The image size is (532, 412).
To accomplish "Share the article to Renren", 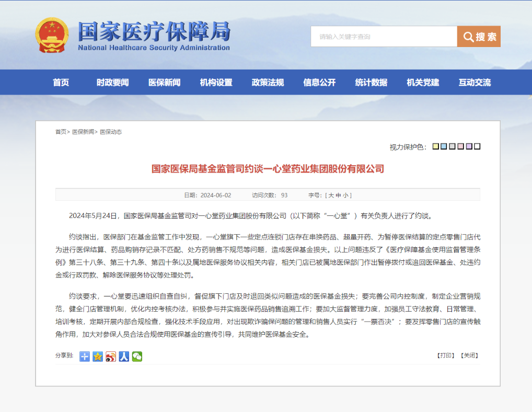I will tap(124, 356).
